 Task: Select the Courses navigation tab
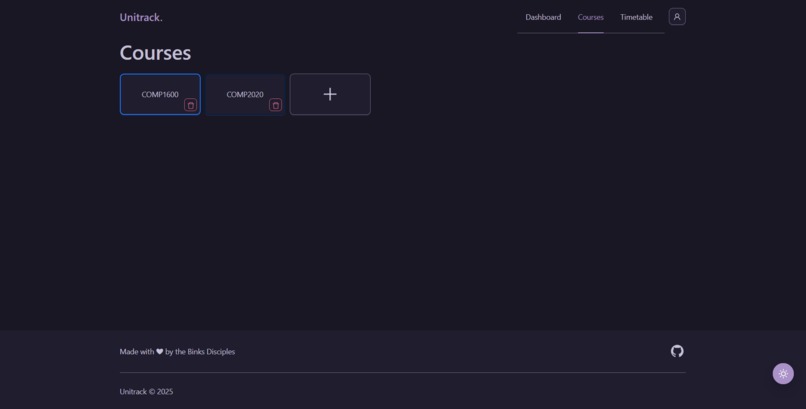[591, 17]
